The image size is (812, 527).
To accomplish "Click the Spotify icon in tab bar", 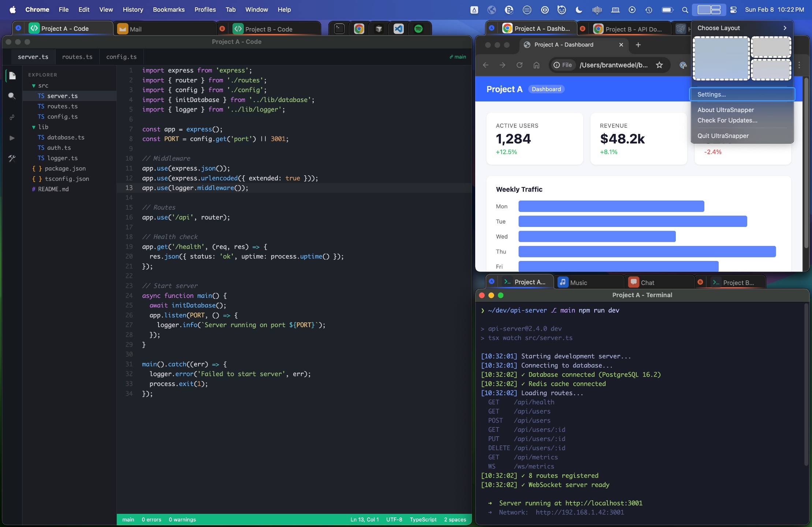I will (418, 29).
